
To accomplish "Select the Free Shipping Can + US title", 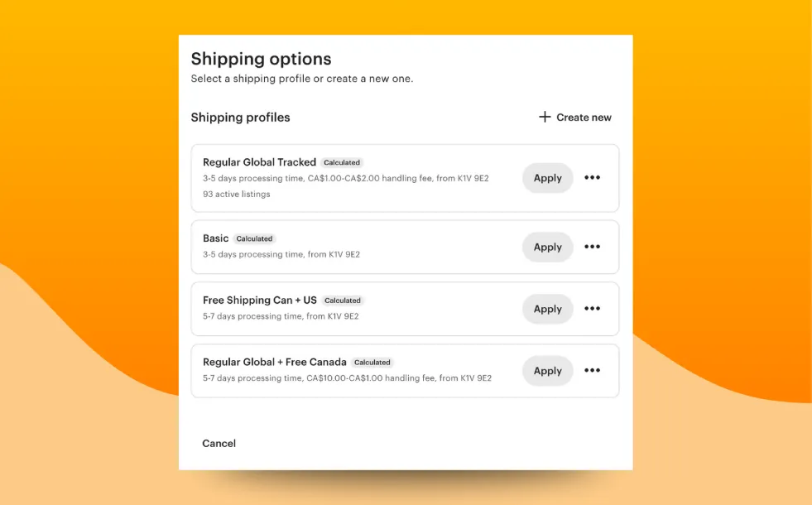I will (x=259, y=301).
